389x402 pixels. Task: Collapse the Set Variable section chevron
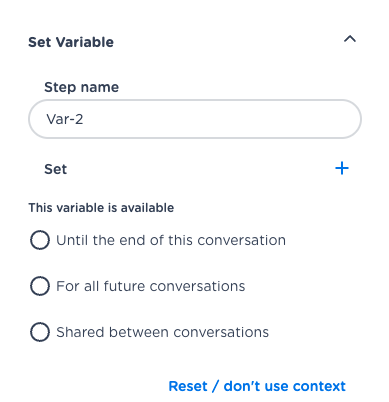pyautogui.click(x=350, y=39)
